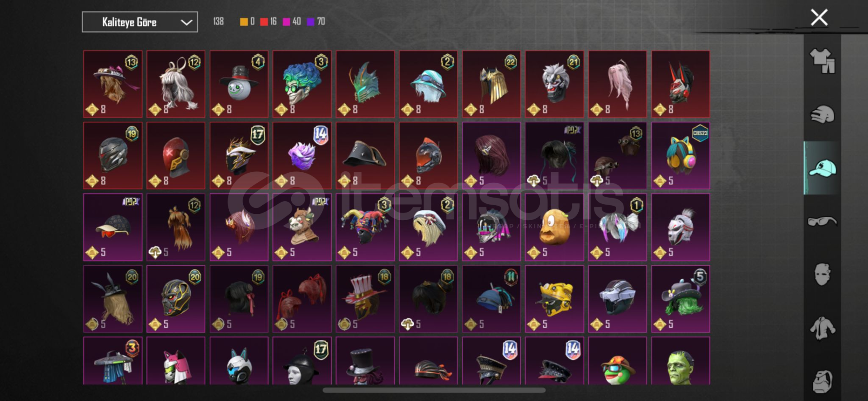Select the cat ear headphones CBS23 item
This screenshot has width=868, height=401.
pyautogui.click(x=680, y=156)
